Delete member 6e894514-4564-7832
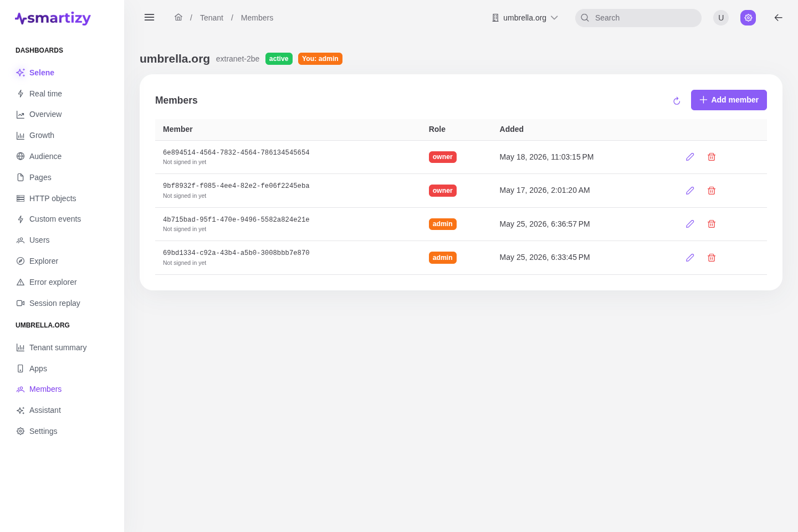The image size is (798, 532). click(712, 157)
